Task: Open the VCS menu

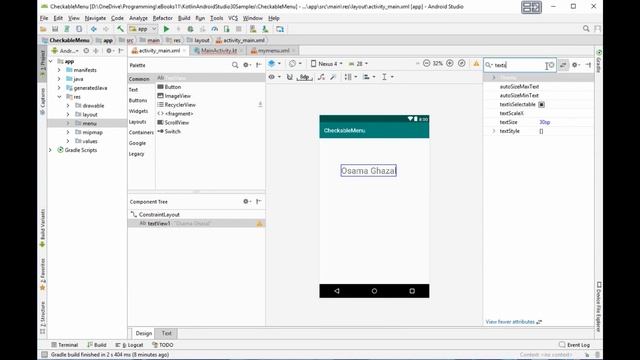Action: (233, 18)
